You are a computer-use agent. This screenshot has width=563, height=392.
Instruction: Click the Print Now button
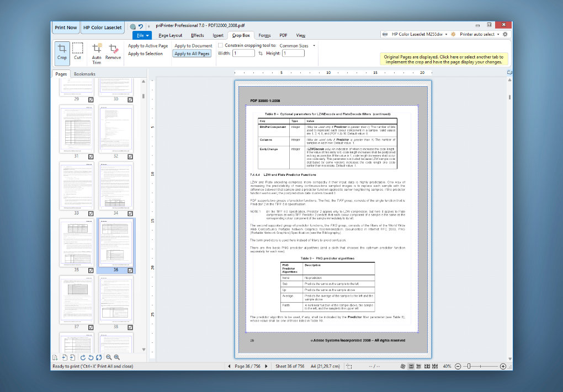66,28
